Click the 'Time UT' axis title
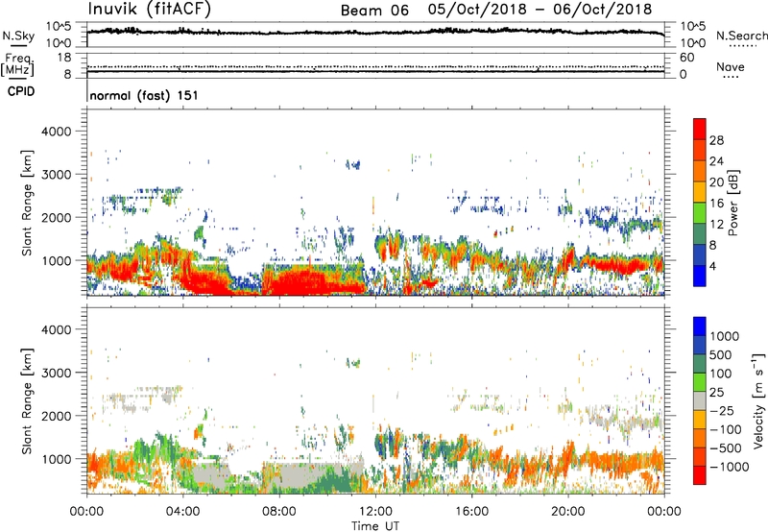Viewport: 768px width, 532px height. coord(375,526)
